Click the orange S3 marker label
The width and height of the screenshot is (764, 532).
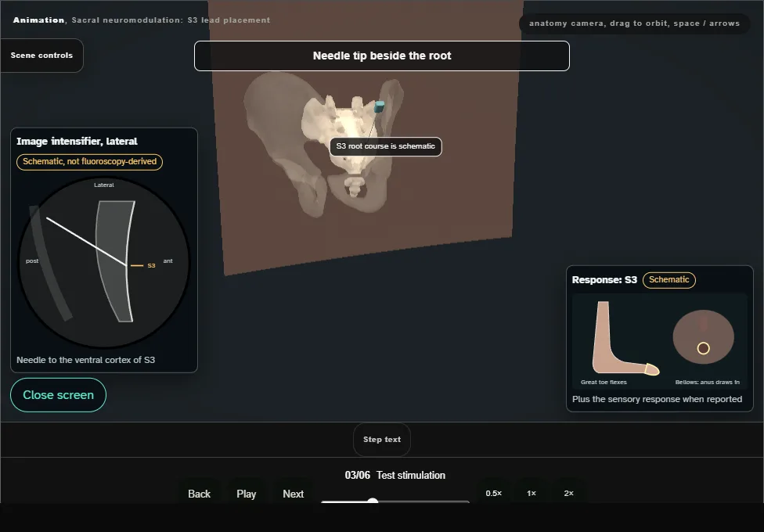click(x=151, y=265)
